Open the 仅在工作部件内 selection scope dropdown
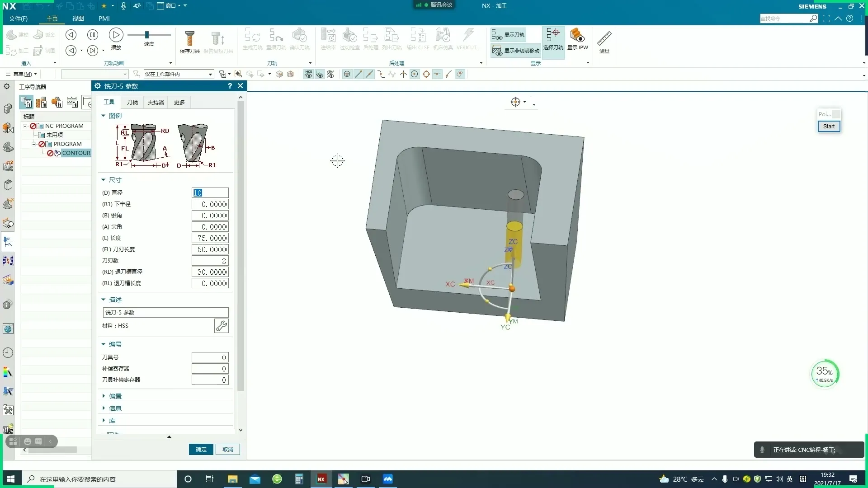This screenshot has width=868, height=488. [x=178, y=74]
